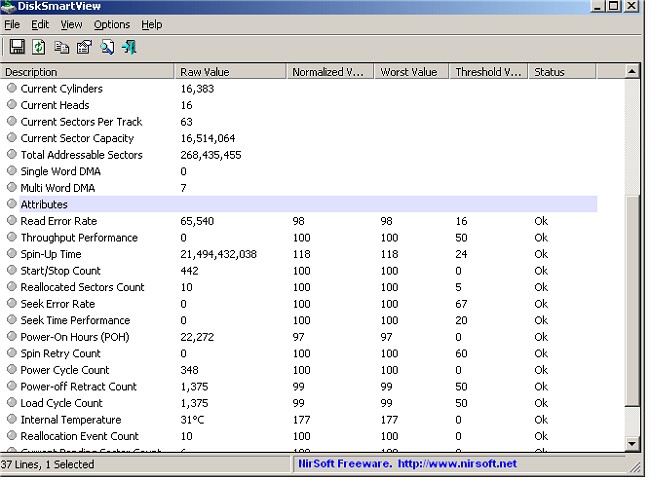Click the Refresh toolbar icon
Viewport: 650px width, 480px height.
coord(39,47)
